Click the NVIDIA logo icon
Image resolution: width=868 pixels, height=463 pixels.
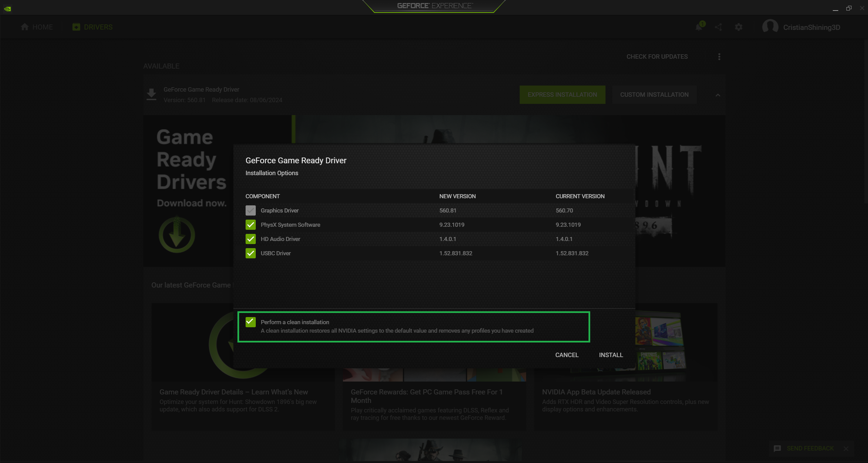point(7,9)
